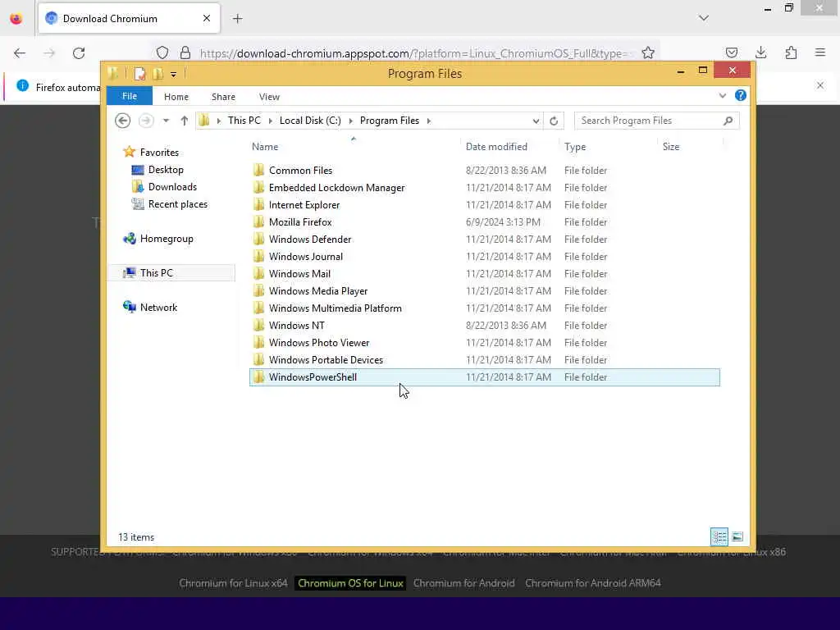Open recent locations dropdown arrow
The height and width of the screenshot is (630, 840).
(166, 121)
